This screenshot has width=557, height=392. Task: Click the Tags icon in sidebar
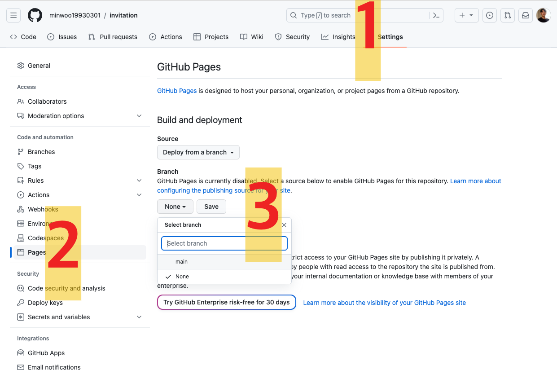click(x=21, y=166)
